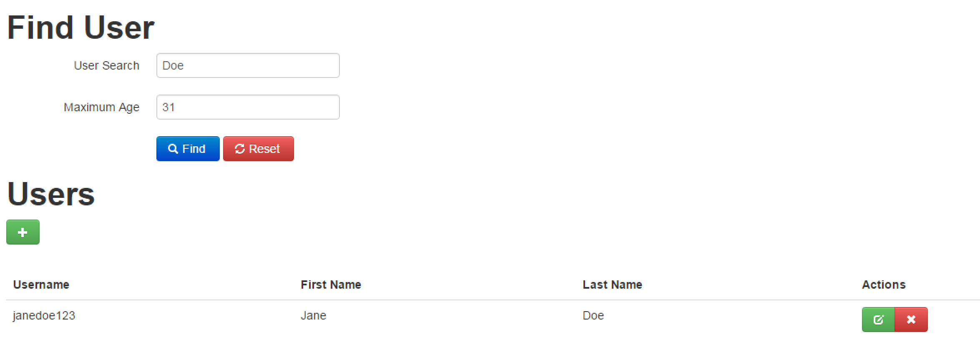The width and height of the screenshot is (980, 347).
Task: Click the magnifier icon in Find
Action: 173,149
